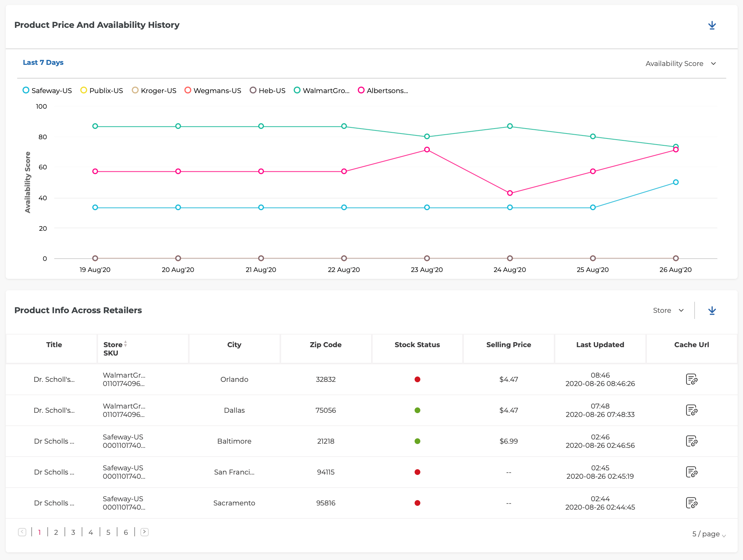Click the Kroger-US legend color marker
This screenshot has height=560, width=743.
pos(135,90)
